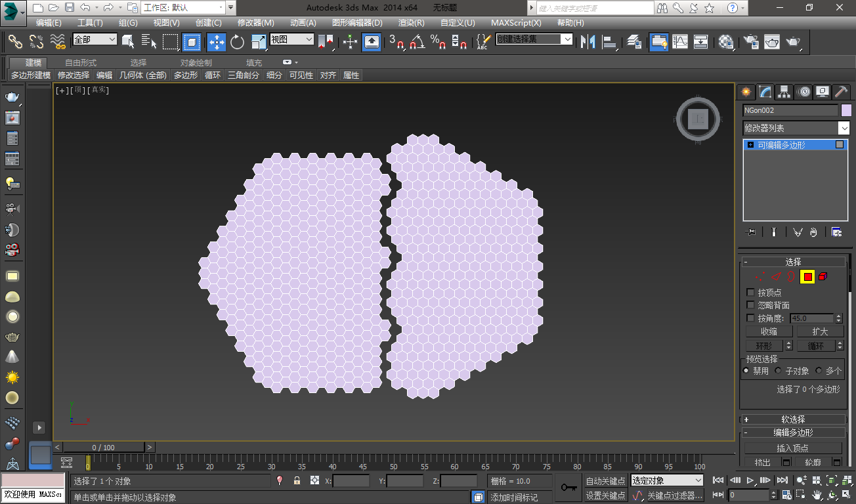
Task: Collapse the 选择 rollout header
Action: (793, 262)
